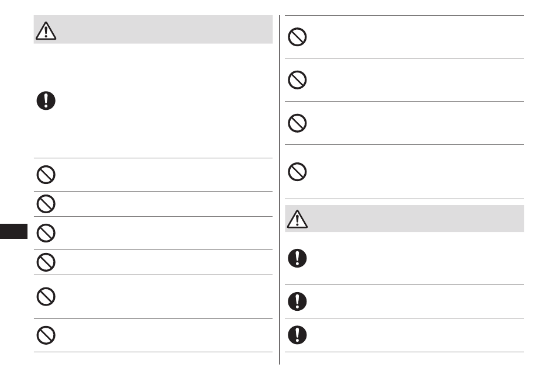
Task: Click the gray banner bar heading the left column
Action: [x=153, y=29]
